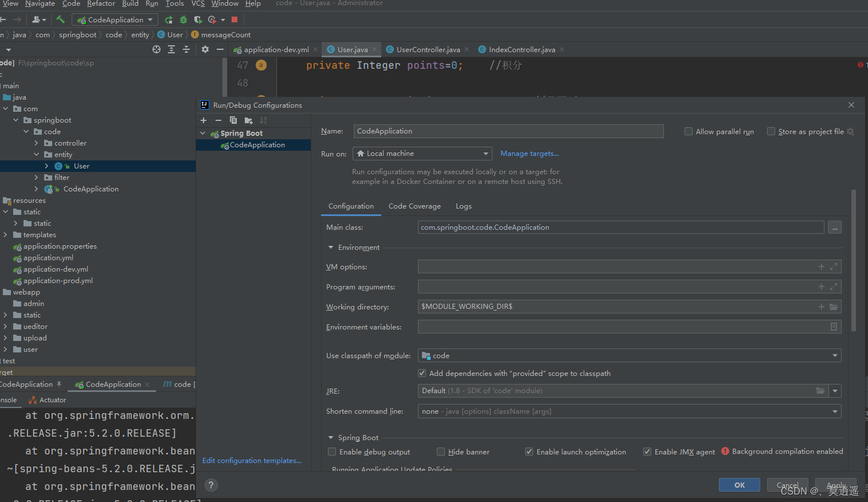868x502 pixels.
Task: Switch to the Logs tab
Action: click(464, 206)
